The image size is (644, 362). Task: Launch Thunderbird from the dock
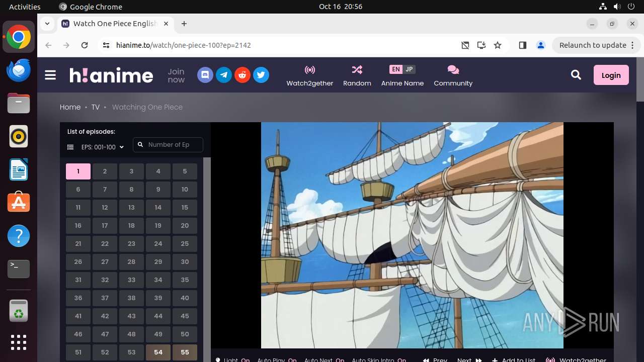pyautogui.click(x=19, y=70)
